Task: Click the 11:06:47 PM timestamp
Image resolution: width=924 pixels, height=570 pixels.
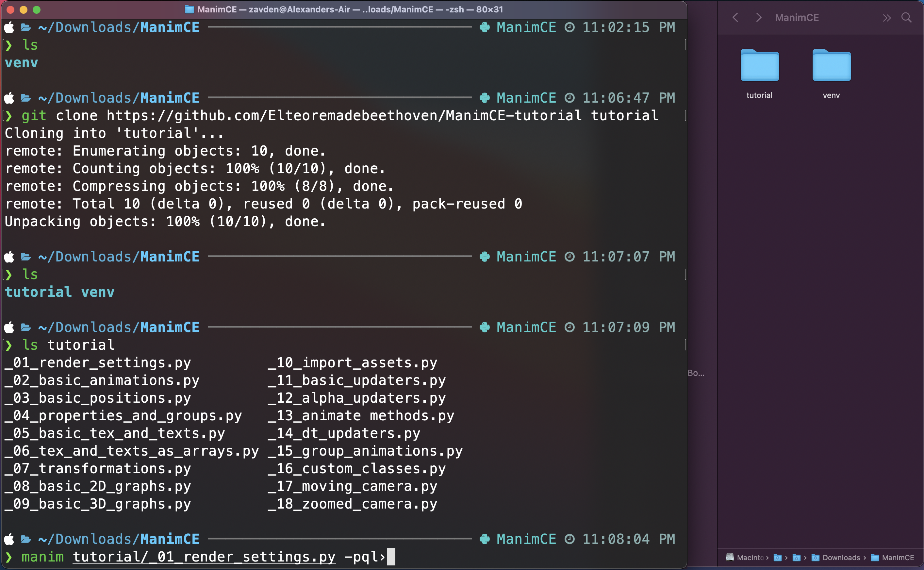Action: coord(629,98)
